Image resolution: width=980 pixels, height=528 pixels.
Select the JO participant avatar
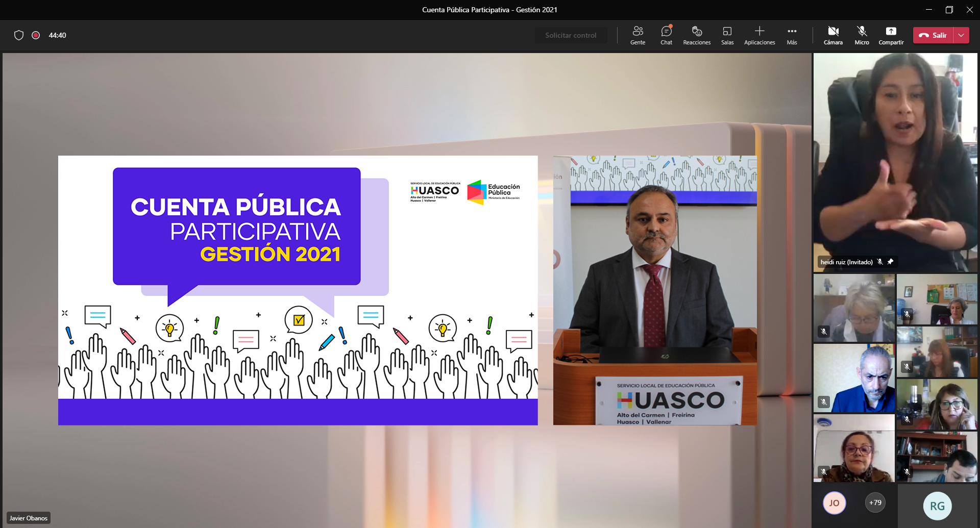[x=834, y=503]
